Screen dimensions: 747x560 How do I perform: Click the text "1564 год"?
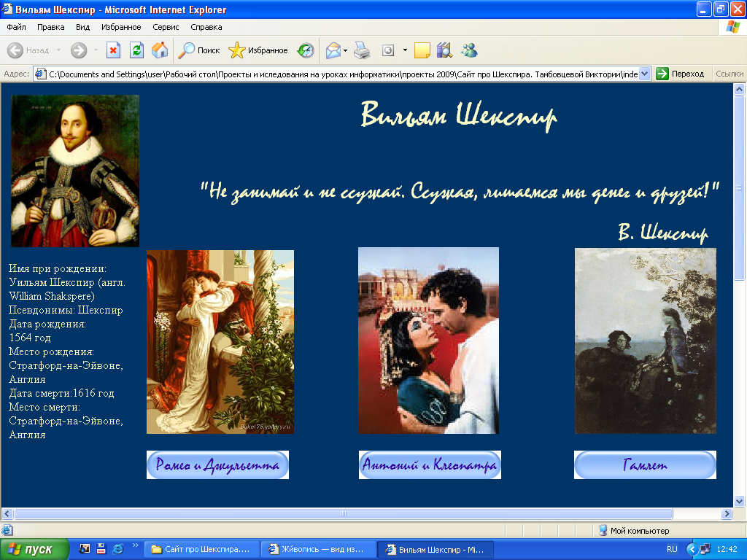(x=29, y=338)
